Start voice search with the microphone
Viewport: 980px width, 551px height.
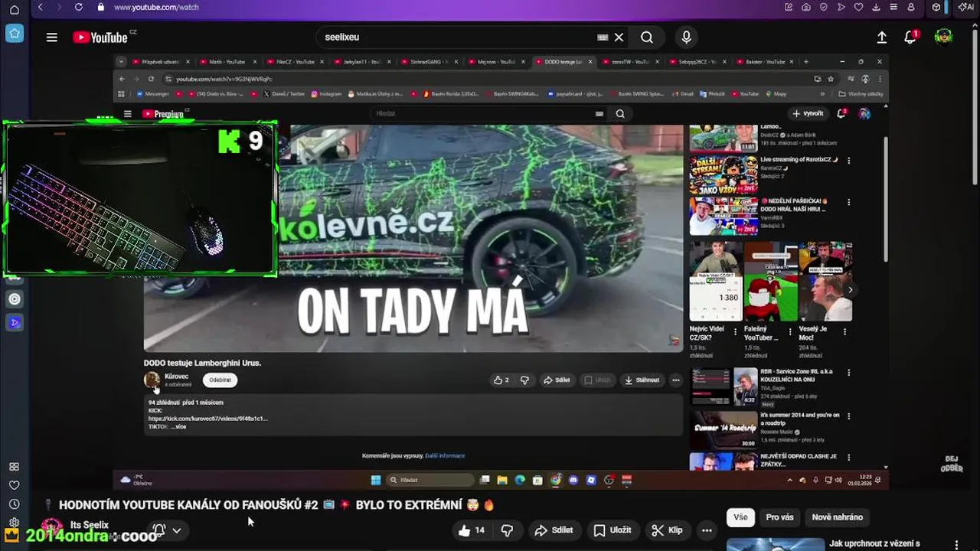tap(686, 37)
